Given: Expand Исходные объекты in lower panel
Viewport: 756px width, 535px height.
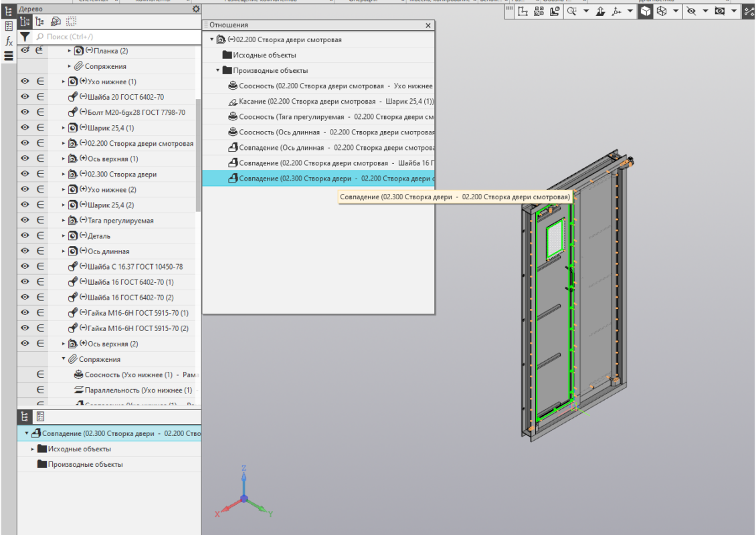Looking at the screenshot, I should 33,449.
